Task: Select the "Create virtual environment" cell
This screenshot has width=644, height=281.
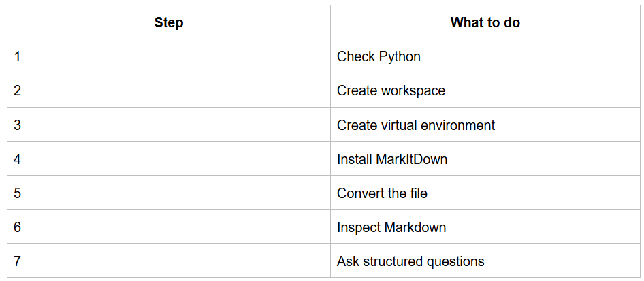Action: pos(485,125)
